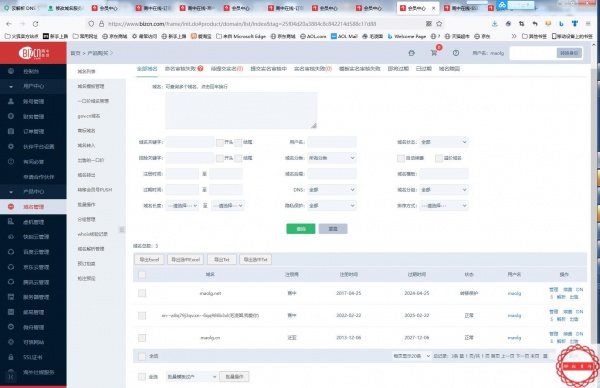Open the 排序方式 dropdown
This screenshot has width=600, height=388.
click(444, 205)
